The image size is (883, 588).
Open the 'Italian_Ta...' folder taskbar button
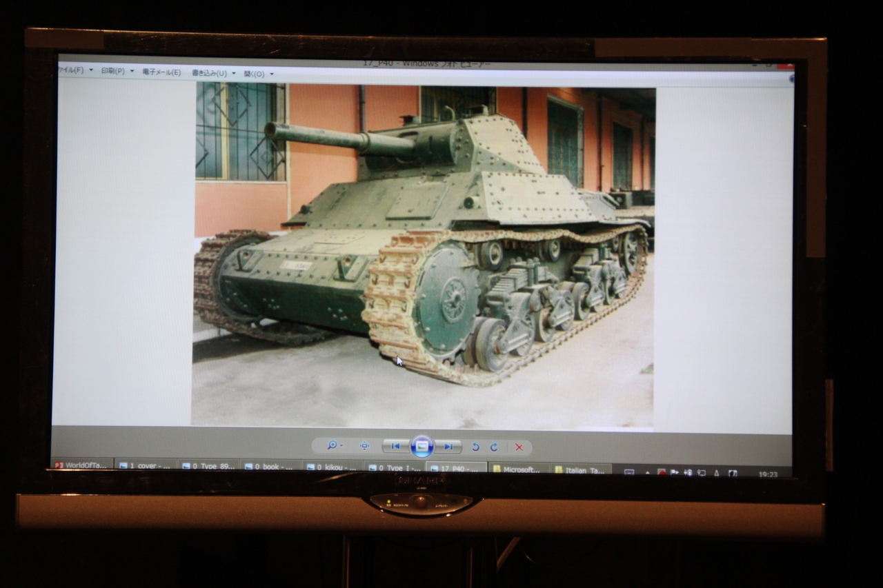pos(581,470)
